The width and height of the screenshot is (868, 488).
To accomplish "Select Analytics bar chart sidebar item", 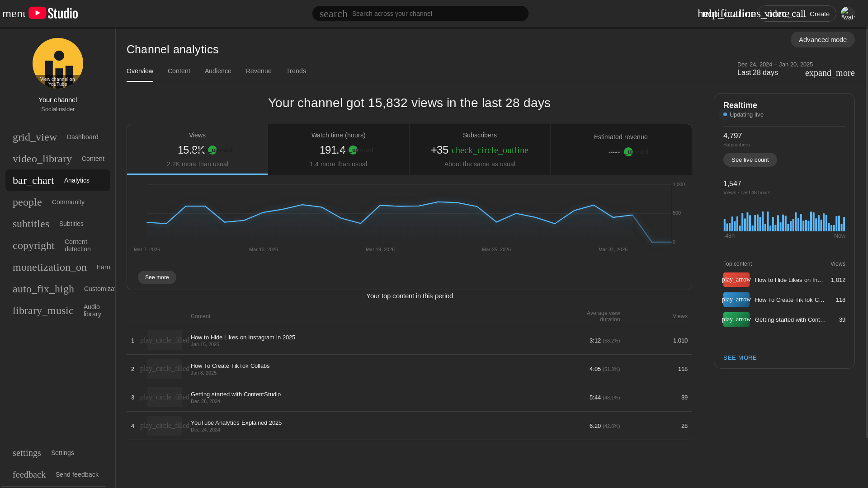I will [x=57, y=180].
